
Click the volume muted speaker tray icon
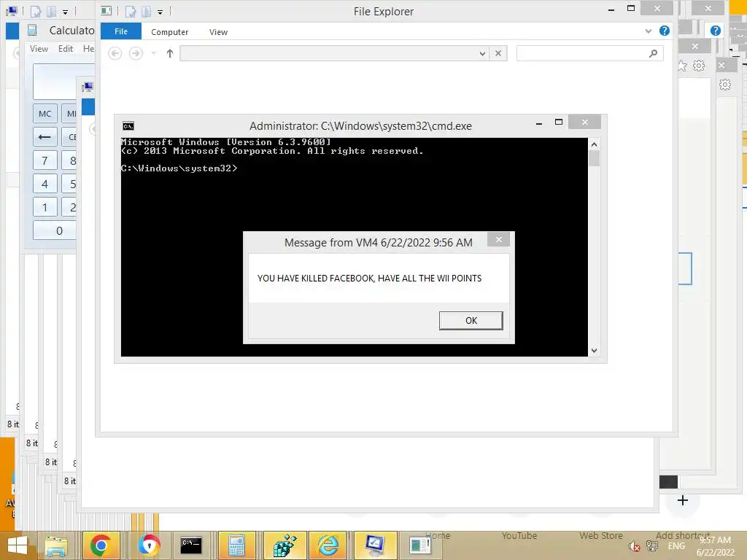[x=634, y=546]
